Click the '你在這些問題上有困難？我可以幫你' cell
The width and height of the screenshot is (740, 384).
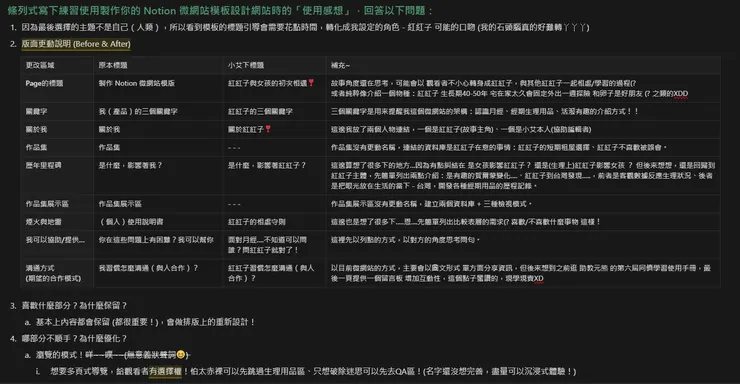pos(158,245)
